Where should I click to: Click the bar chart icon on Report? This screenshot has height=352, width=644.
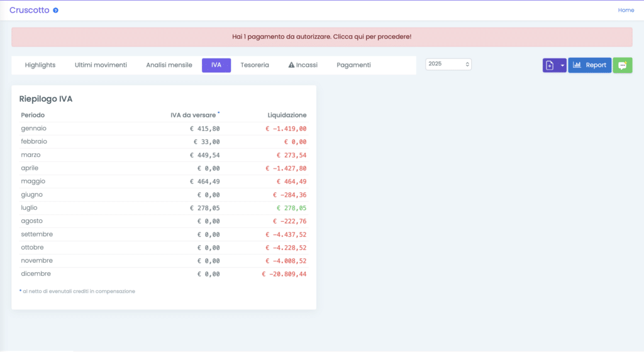[x=577, y=65]
